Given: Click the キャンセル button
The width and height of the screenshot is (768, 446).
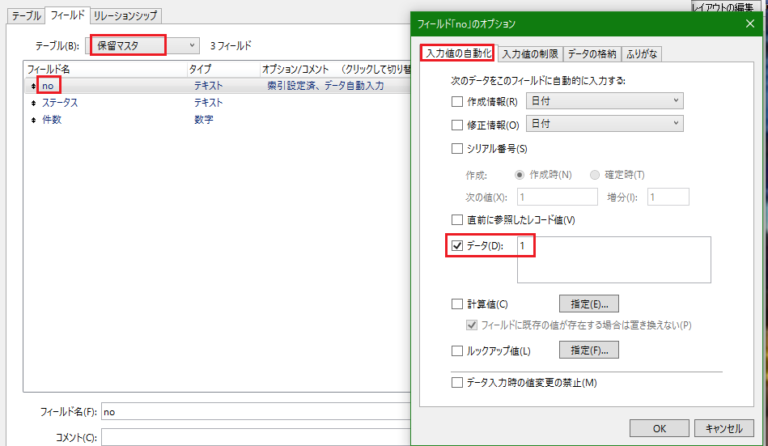Looking at the screenshot, I should coord(724,428).
